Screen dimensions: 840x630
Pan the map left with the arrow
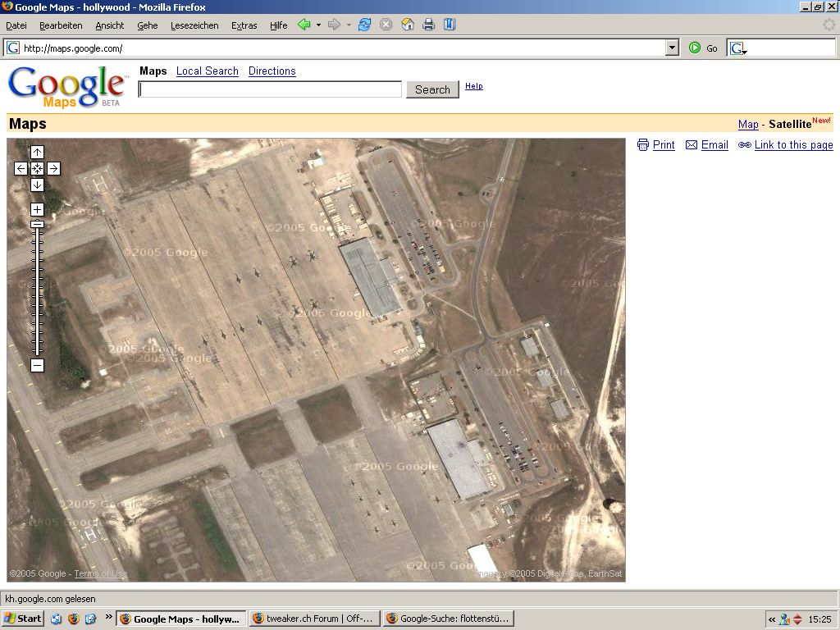click(21, 168)
